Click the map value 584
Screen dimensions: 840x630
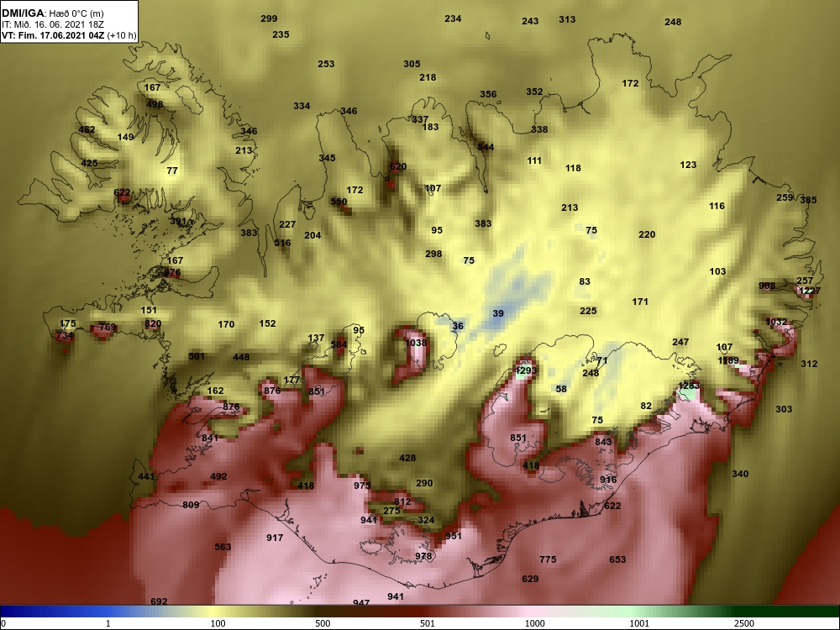(339, 344)
